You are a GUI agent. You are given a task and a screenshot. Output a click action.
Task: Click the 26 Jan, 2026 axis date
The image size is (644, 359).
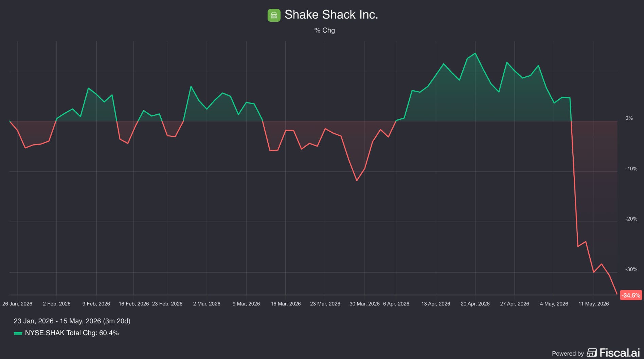click(17, 304)
